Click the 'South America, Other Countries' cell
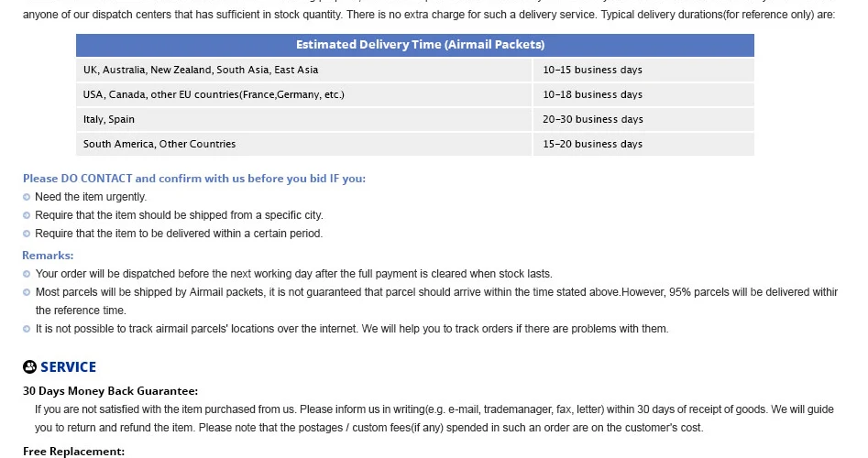This screenshot has height=458, width=868. (x=304, y=144)
